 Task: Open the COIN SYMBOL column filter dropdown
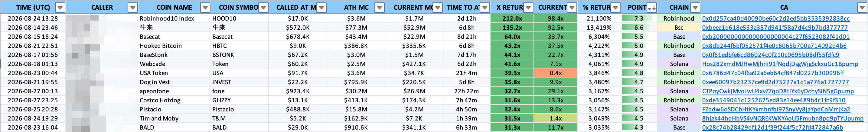click(x=263, y=8)
